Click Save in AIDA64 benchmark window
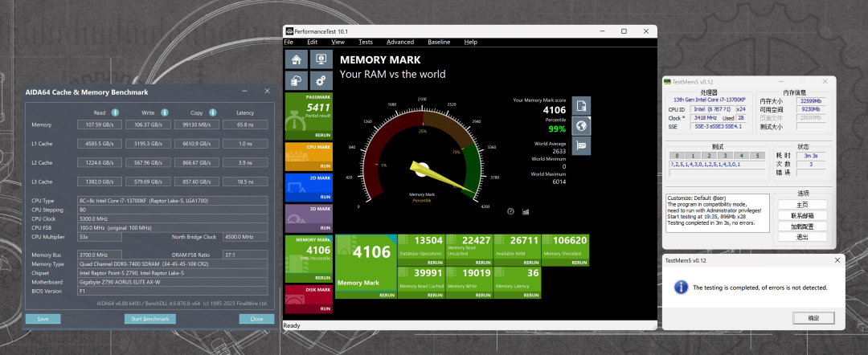 click(x=43, y=319)
